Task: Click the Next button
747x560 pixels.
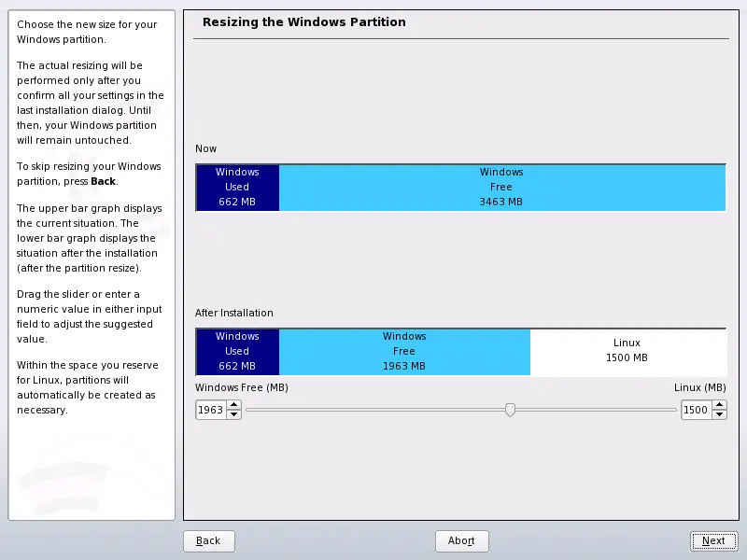Action: pyautogui.click(x=712, y=540)
